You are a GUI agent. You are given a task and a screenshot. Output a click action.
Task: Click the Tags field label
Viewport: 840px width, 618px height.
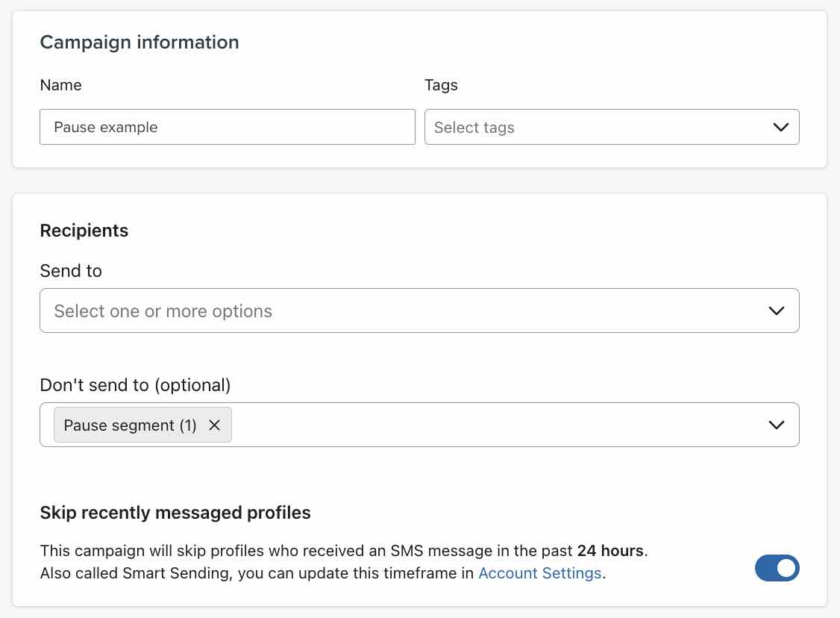pos(441,85)
